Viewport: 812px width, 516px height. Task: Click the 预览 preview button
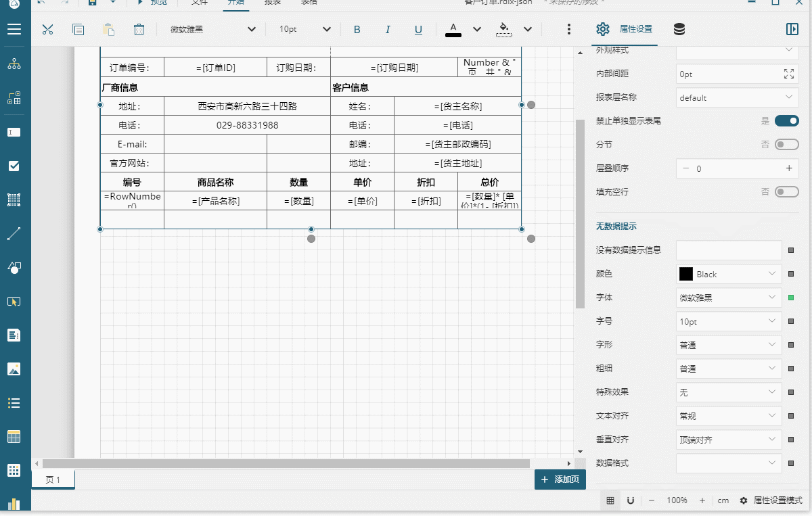pyautogui.click(x=153, y=3)
